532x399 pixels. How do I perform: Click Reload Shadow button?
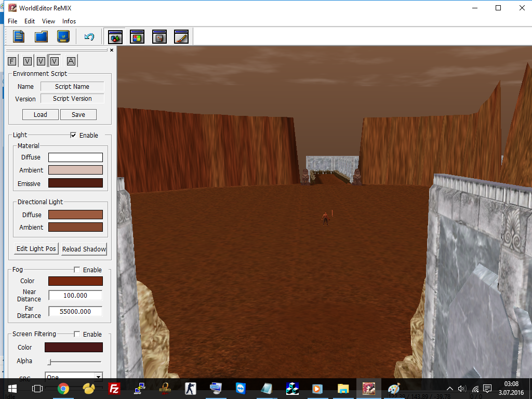click(84, 249)
